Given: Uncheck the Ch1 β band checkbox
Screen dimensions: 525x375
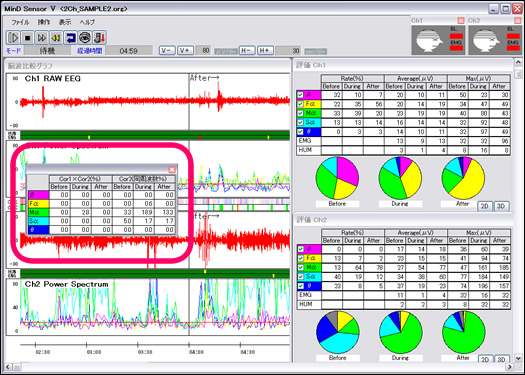Looking at the screenshot, I should tap(300, 95).
